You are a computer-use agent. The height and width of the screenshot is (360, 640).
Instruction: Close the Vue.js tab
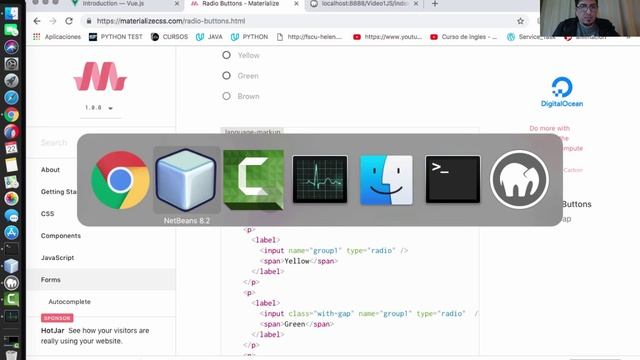pyautogui.click(x=177, y=4)
